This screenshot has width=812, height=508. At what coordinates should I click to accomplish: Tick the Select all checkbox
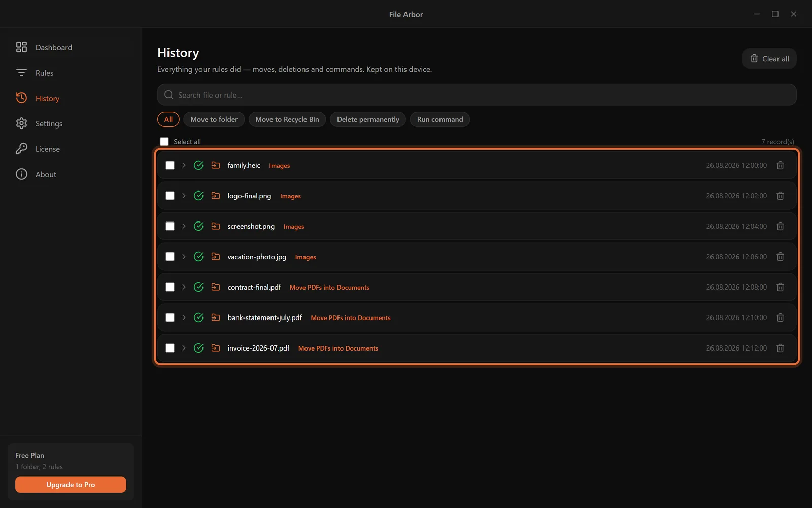pos(164,142)
